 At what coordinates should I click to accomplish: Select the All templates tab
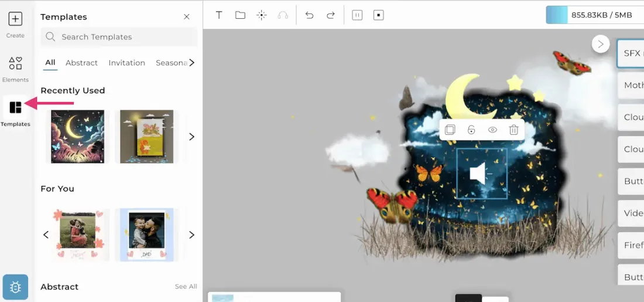pos(50,63)
